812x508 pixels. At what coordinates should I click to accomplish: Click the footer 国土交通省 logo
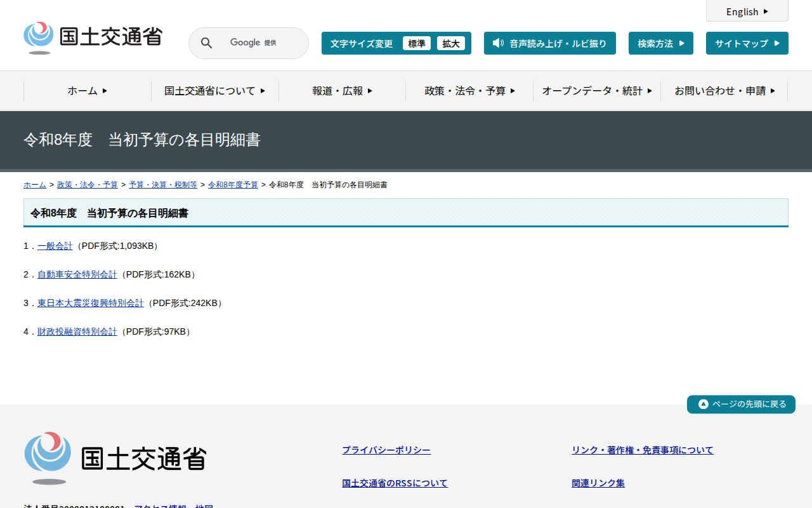115,458
